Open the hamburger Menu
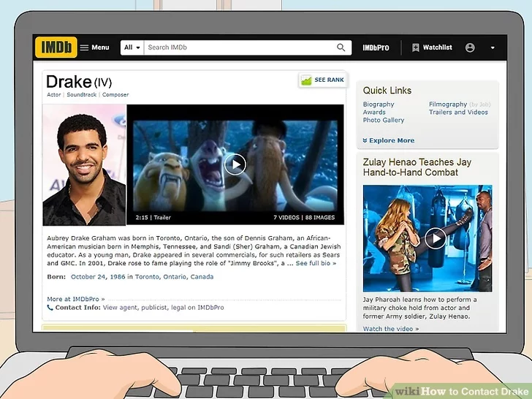Image resolution: width=532 pixels, height=399 pixels. coord(95,47)
